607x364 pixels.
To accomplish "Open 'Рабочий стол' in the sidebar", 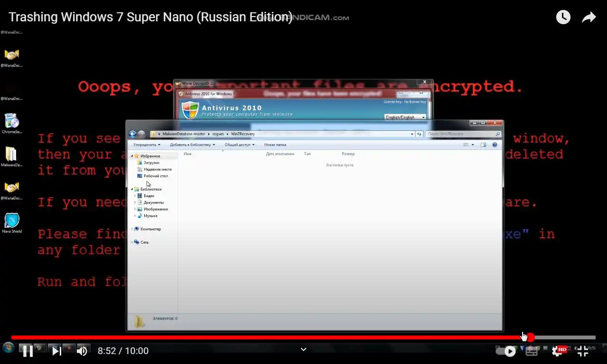I will tap(156, 176).
